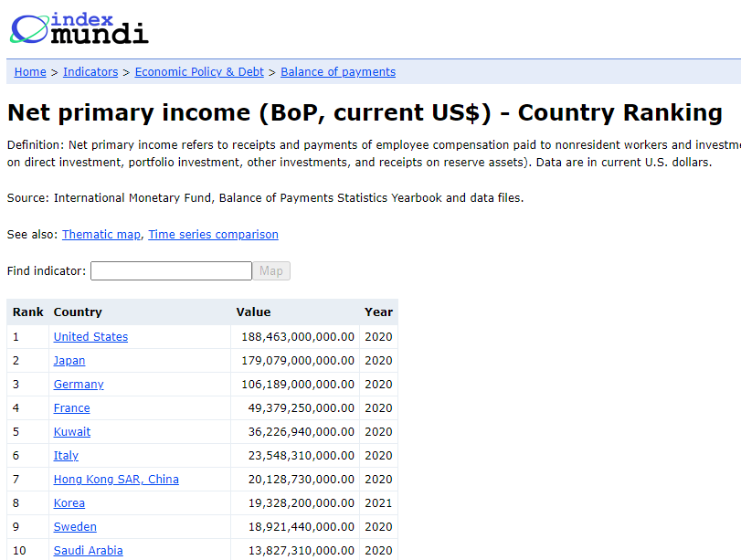Go to Indicators breadcrumb
Viewport: 741px width, 560px height.
point(90,72)
